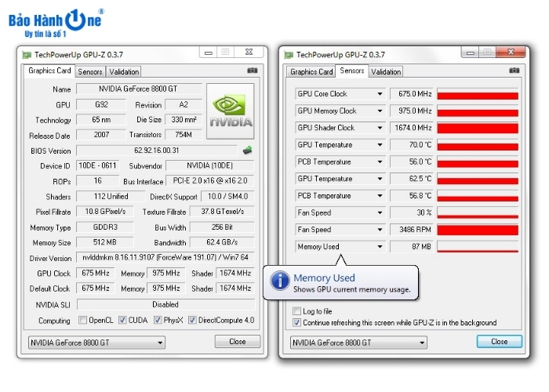Close the right window via title bar X

[511, 53]
